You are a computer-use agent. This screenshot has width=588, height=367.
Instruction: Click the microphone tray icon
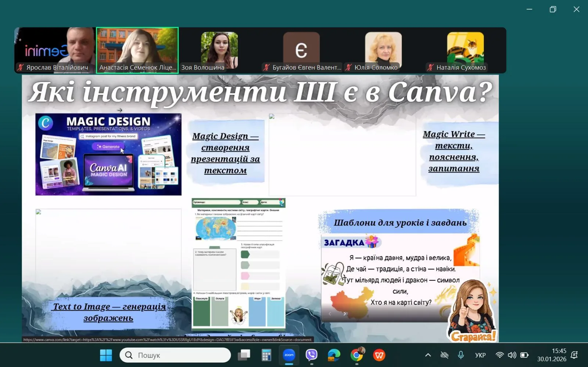[460, 355]
